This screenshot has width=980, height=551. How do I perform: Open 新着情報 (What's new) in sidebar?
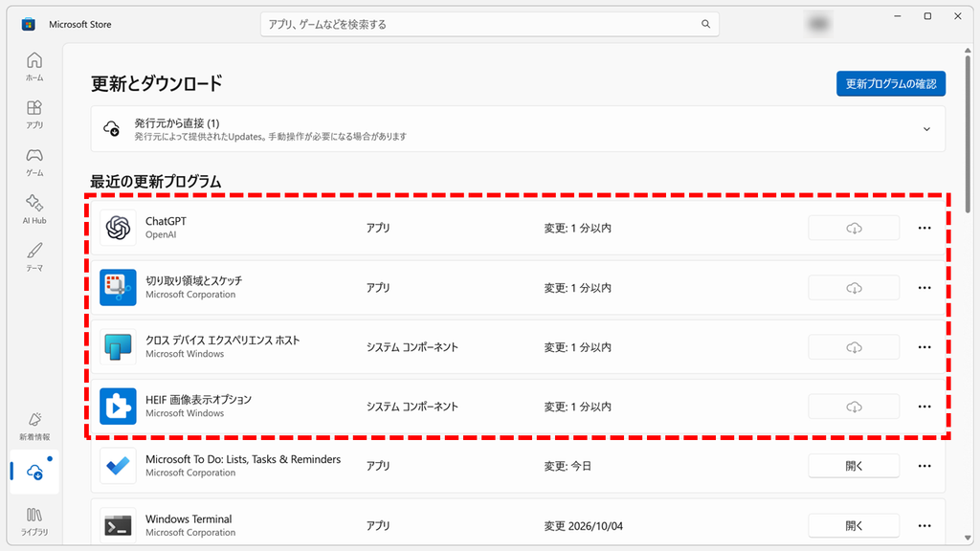click(x=34, y=426)
